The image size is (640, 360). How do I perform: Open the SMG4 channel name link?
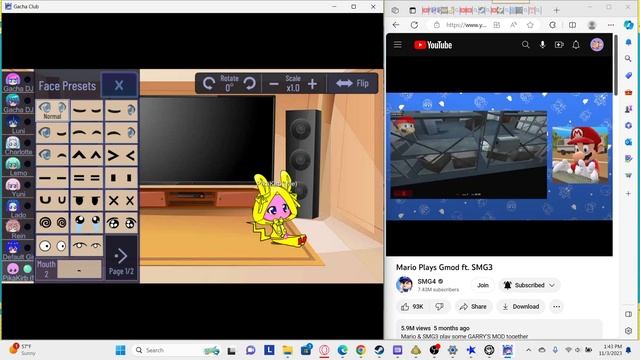427,281
